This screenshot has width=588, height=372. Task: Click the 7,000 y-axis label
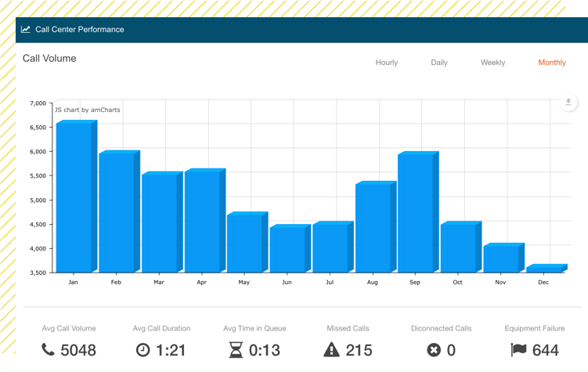[x=38, y=103]
